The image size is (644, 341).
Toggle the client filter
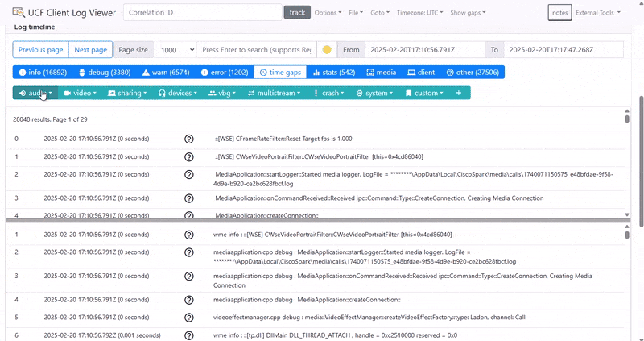click(421, 73)
